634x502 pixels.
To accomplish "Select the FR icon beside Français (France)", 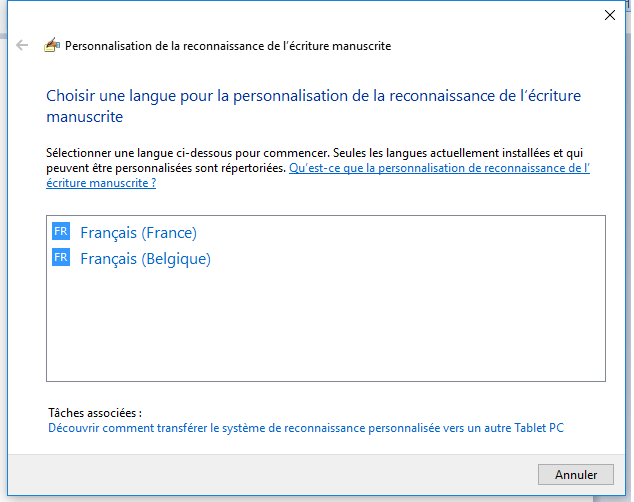I will [x=61, y=231].
